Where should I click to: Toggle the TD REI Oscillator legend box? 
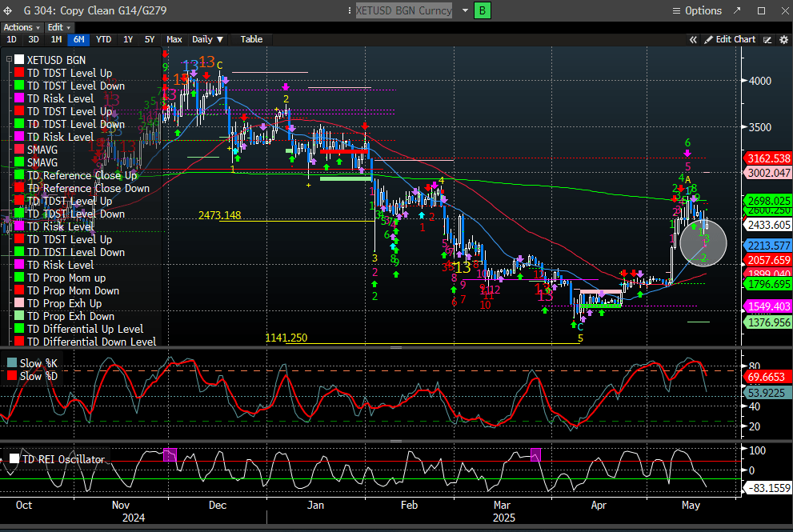(x=14, y=458)
